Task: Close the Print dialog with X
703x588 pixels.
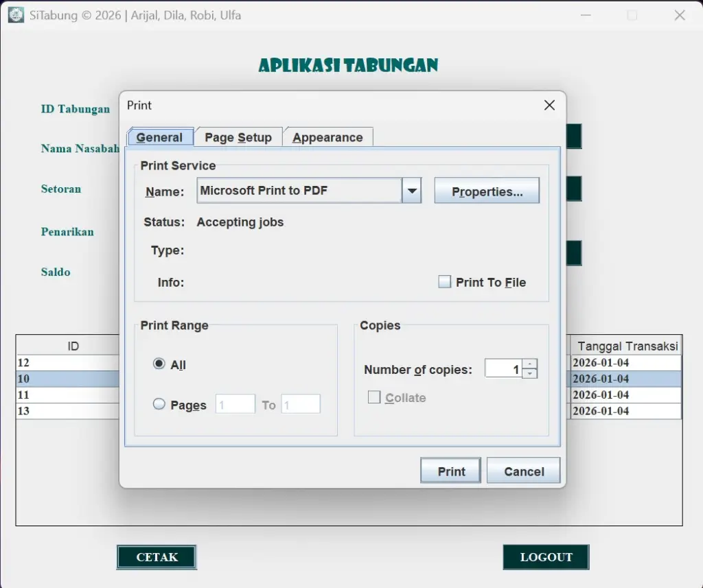Action: pos(549,105)
